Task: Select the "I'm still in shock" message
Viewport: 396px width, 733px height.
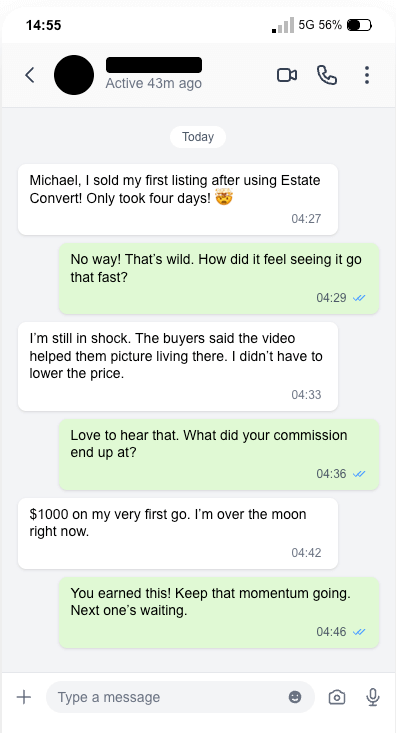Action: pyautogui.click(x=178, y=366)
